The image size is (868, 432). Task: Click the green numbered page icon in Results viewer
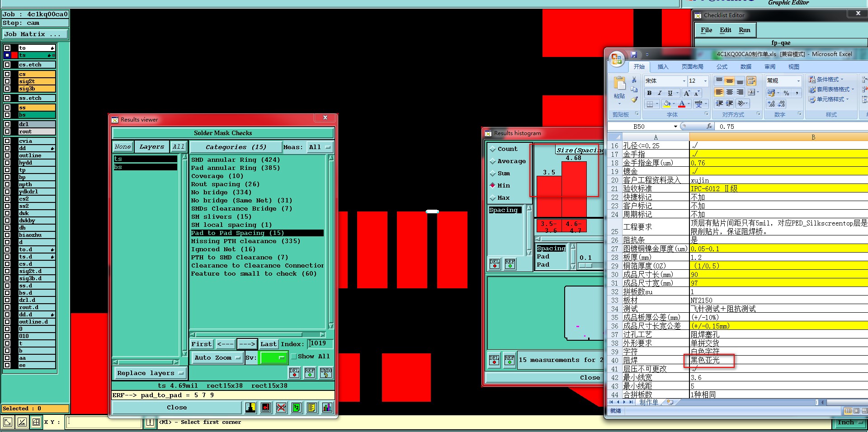tap(296, 408)
